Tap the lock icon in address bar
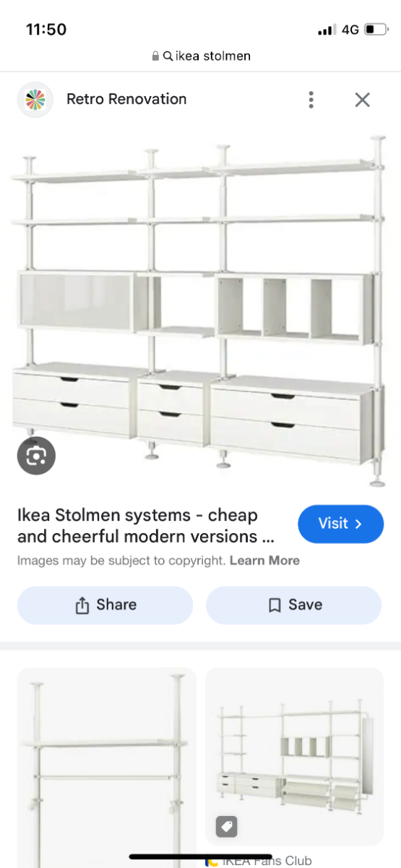401x868 pixels. pos(155,56)
